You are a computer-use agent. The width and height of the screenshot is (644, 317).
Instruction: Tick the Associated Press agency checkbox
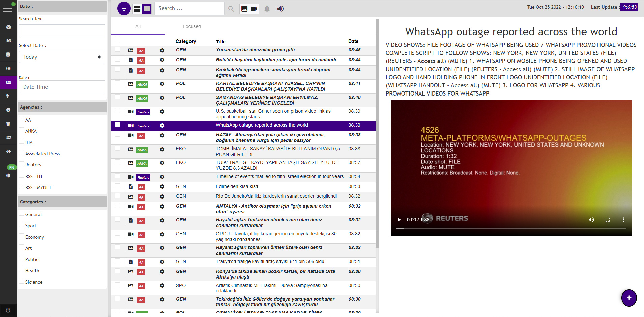pyautogui.click(x=22, y=153)
